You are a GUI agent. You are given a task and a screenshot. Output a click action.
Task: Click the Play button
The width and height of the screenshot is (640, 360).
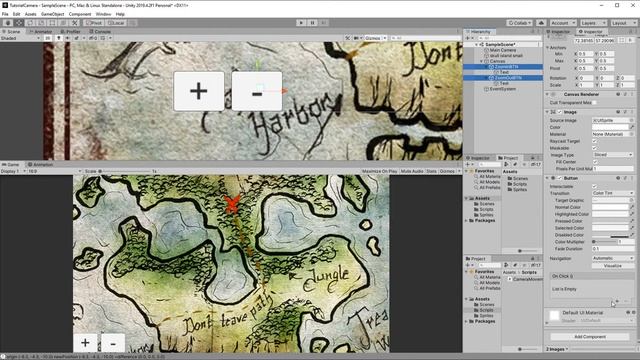[x=301, y=23]
